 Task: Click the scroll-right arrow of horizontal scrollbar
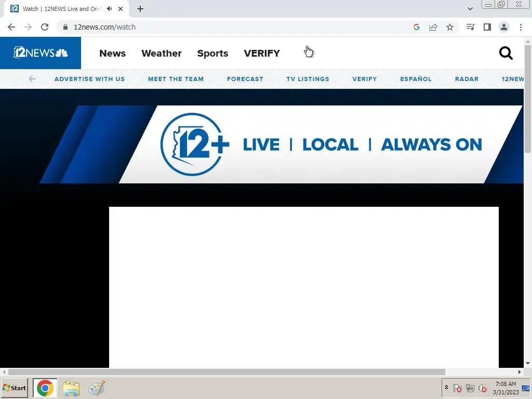pyautogui.click(x=520, y=372)
